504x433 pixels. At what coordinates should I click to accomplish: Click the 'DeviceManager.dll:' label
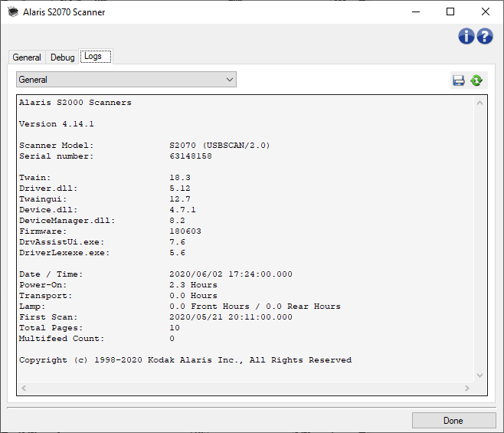click(x=67, y=221)
